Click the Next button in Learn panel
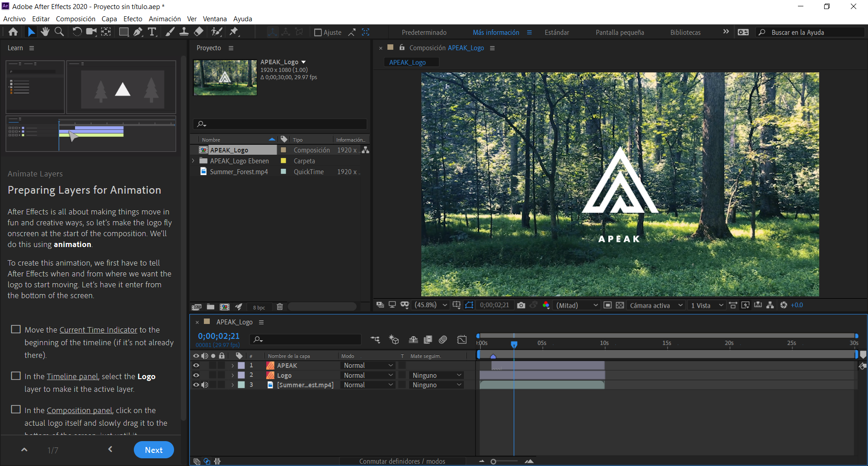This screenshot has height=466, width=868. pyautogui.click(x=154, y=450)
